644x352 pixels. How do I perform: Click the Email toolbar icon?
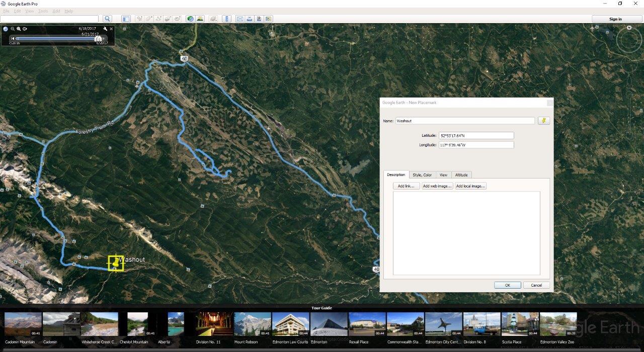pyautogui.click(x=240, y=19)
